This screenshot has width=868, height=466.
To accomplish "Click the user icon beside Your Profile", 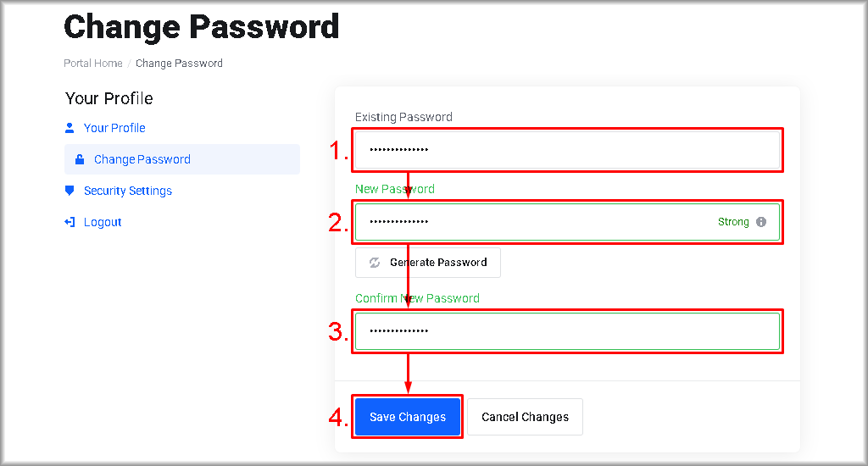I will coord(70,128).
